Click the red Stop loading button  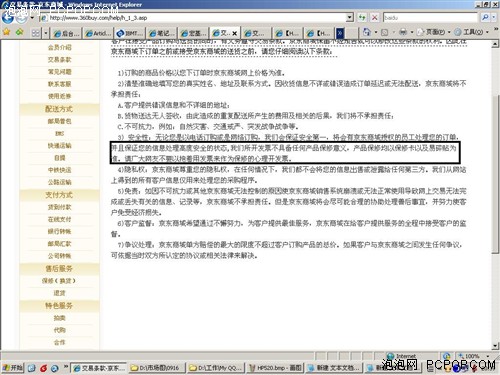pos(374,17)
